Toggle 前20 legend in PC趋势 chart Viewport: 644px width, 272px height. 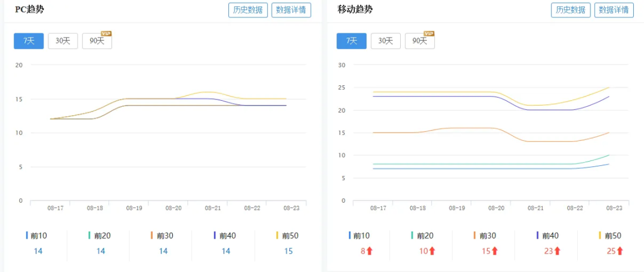[100, 236]
